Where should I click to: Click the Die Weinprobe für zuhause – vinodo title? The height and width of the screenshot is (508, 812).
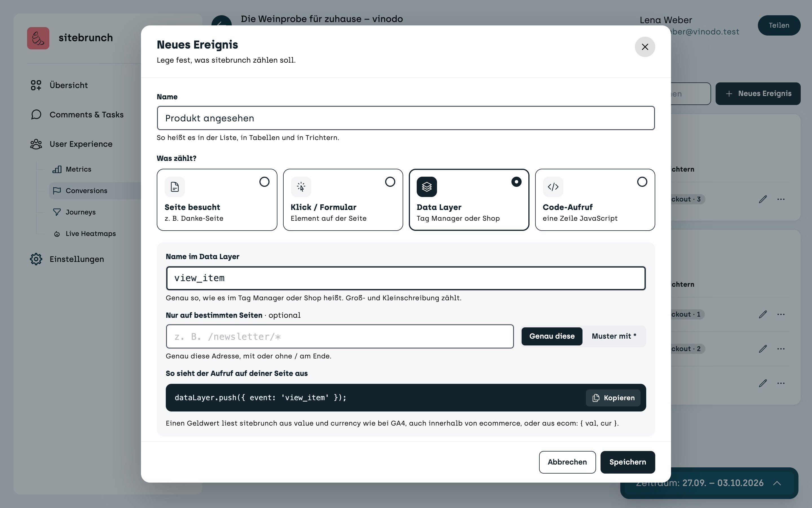click(322, 19)
